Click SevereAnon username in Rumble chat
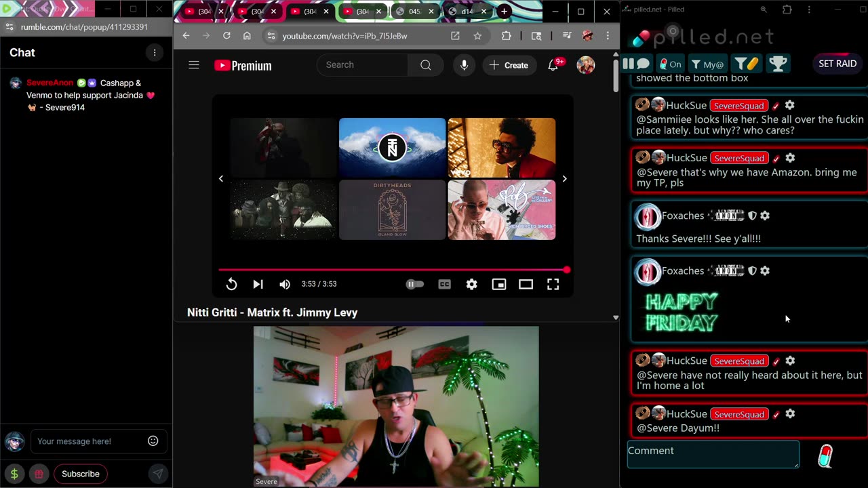This screenshot has width=868, height=488. point(50,83)
